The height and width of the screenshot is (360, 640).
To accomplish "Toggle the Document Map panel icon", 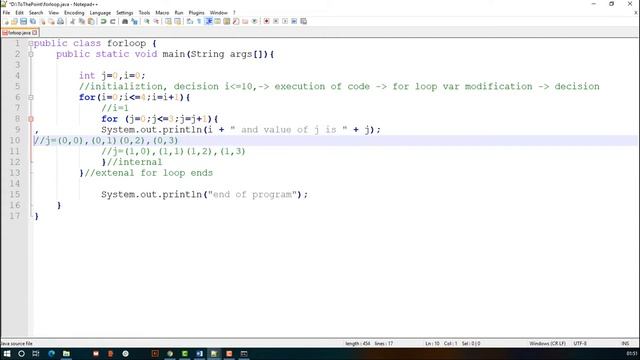I will 227,21.
